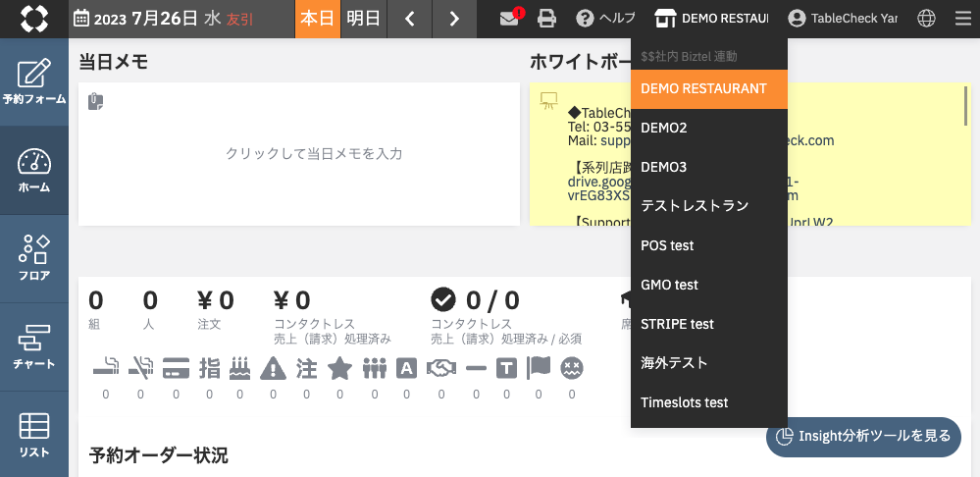
Task: Click the TableCheck logo icon
Action: (33, 19)
